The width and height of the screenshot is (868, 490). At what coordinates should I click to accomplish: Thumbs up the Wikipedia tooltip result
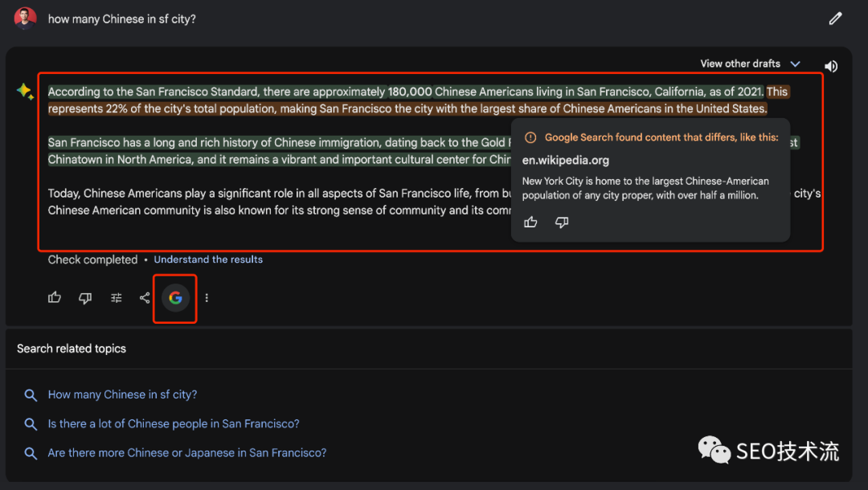tap(530, 223)
